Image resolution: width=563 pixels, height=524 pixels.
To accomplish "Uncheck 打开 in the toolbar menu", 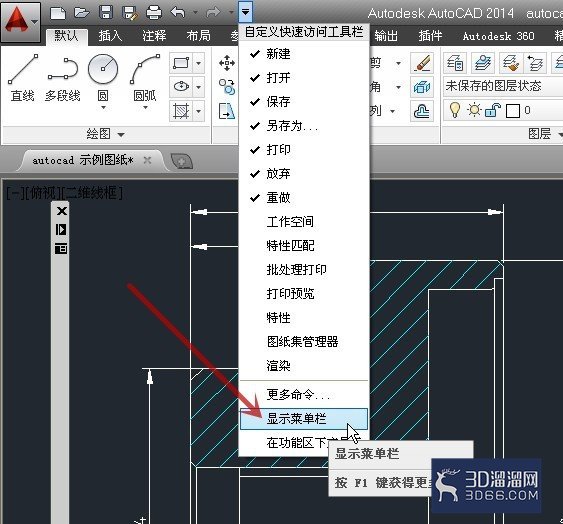I will pos(304,78).
